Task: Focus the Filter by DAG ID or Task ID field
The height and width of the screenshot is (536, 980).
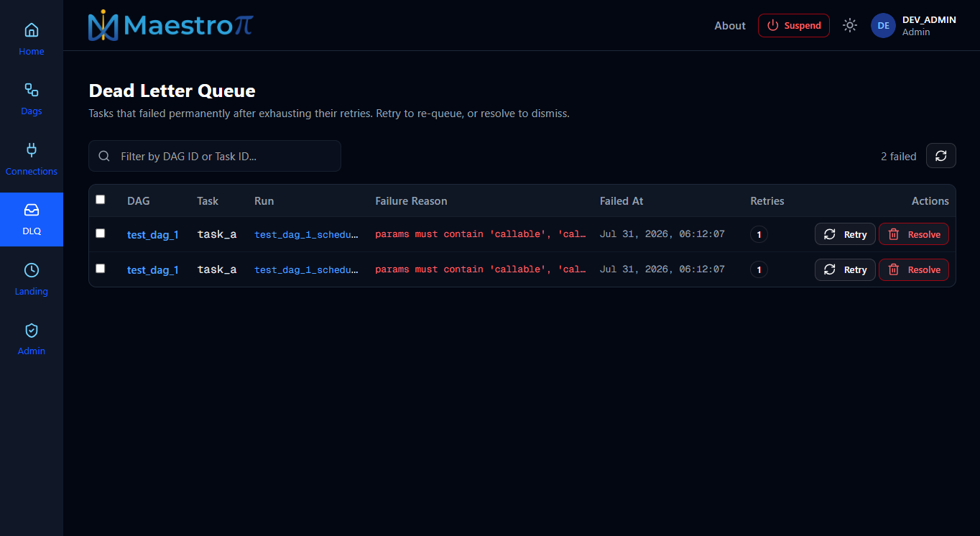Action: (x=215, y=156)
